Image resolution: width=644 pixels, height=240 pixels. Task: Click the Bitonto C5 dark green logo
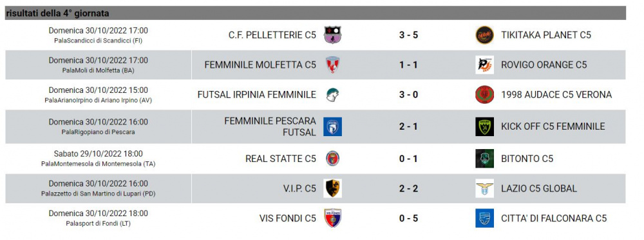[484, 159]
